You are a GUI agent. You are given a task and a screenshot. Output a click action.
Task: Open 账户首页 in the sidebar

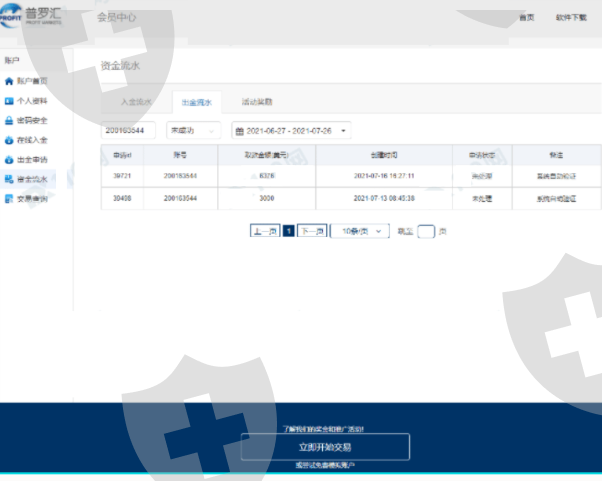32,81
